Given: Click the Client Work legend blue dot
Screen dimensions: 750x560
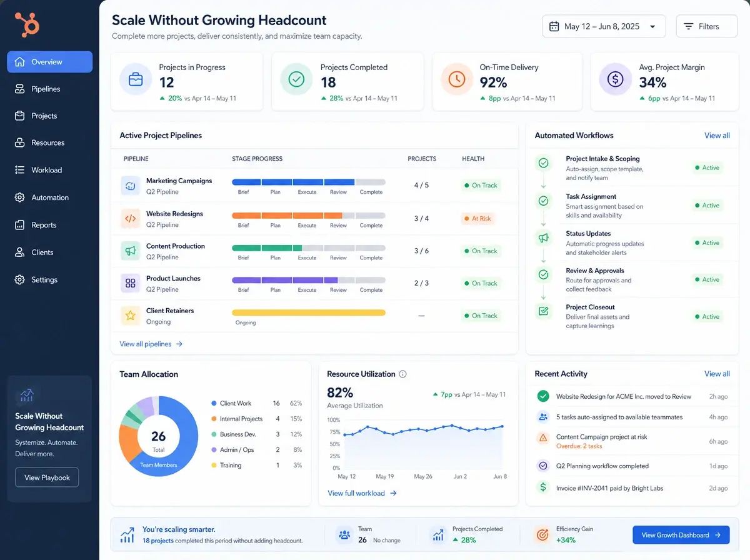Looking at the screenshot, I should [214, 403].
